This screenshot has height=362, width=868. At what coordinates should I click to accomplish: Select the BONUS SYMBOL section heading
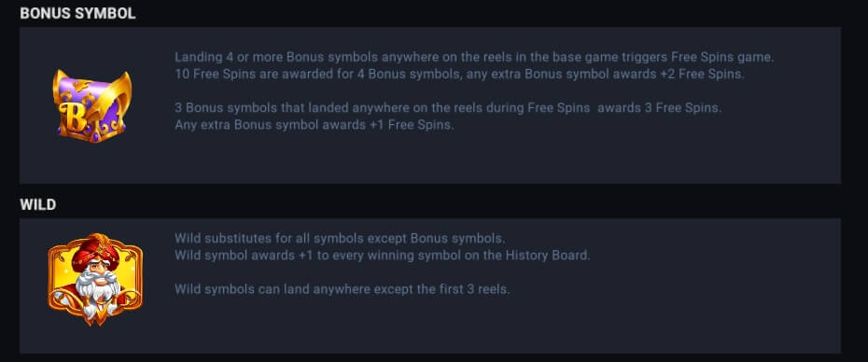click(x=77, y=13)
